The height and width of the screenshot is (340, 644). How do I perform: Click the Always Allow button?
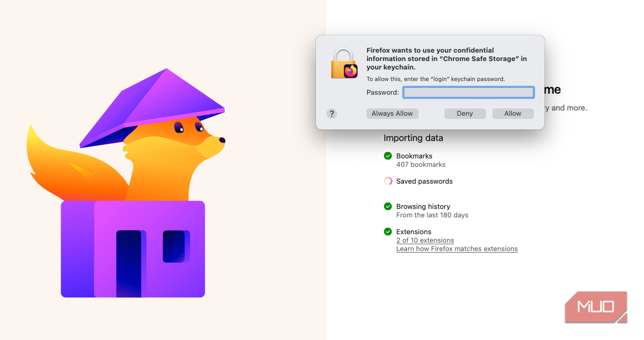392,114
